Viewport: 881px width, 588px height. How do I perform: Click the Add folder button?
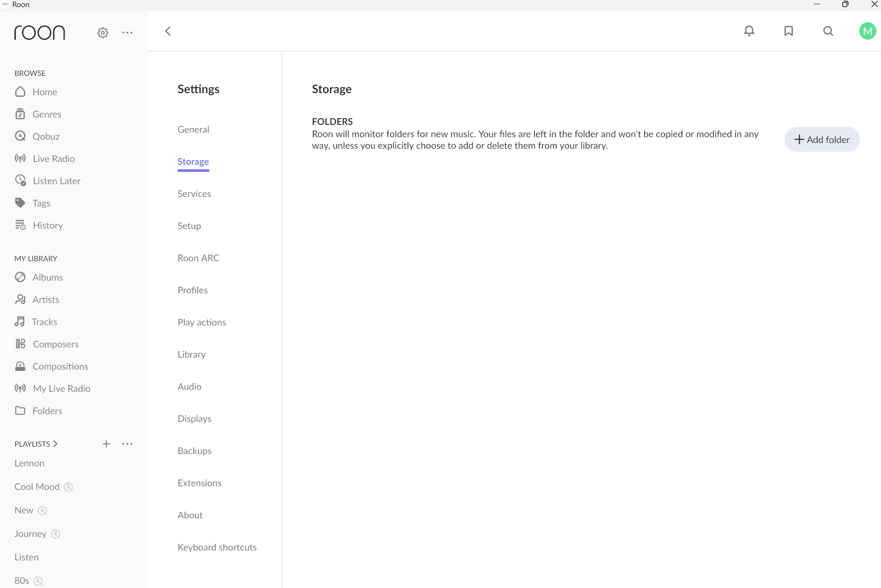click(x=822, y=139)
